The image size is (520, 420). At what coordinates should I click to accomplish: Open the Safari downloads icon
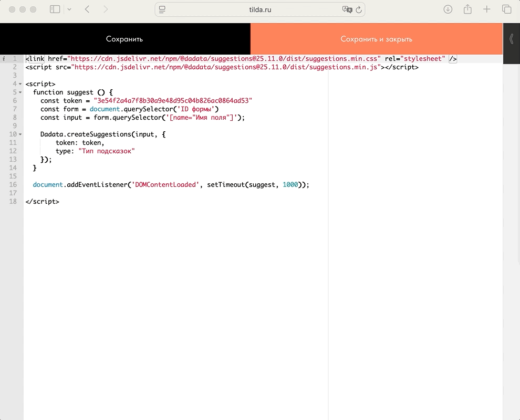pos(448,9)
